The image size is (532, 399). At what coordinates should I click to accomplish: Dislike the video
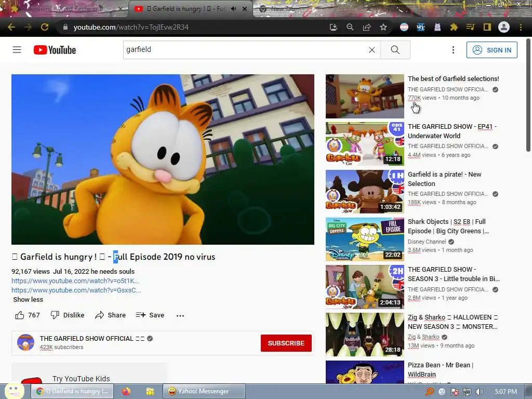coord(67,315)
